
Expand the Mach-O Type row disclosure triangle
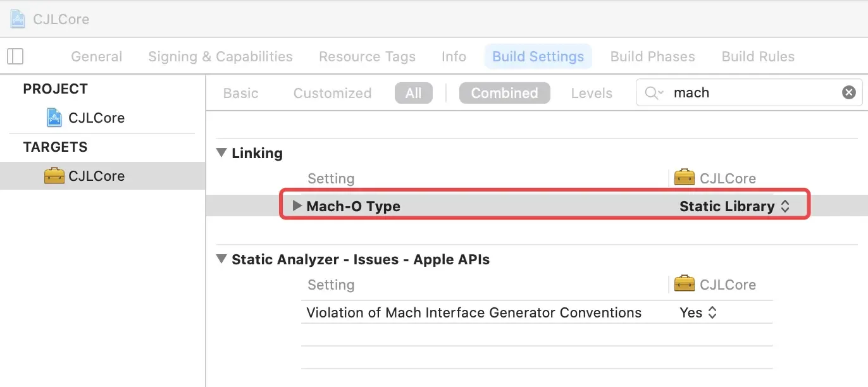click(x=297, y=206)
